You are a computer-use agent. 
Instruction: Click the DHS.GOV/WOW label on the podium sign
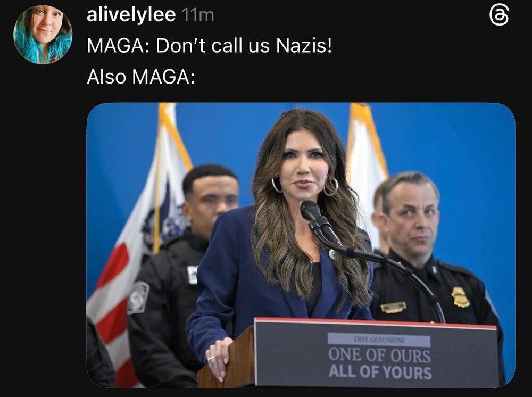379,340
